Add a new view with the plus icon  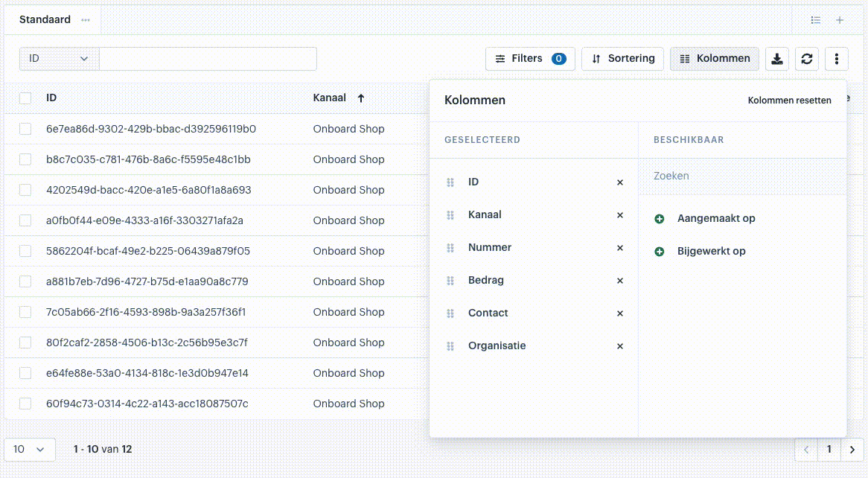tap(840, 20)
